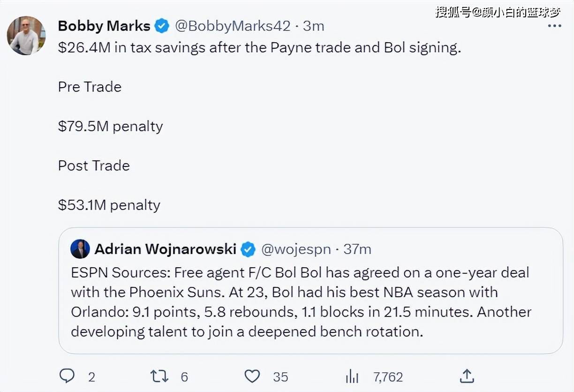Click Adrian Wojnarowski's small avatar
The width and height of the screenshot is (574, 392).
(x=80, y=249)
